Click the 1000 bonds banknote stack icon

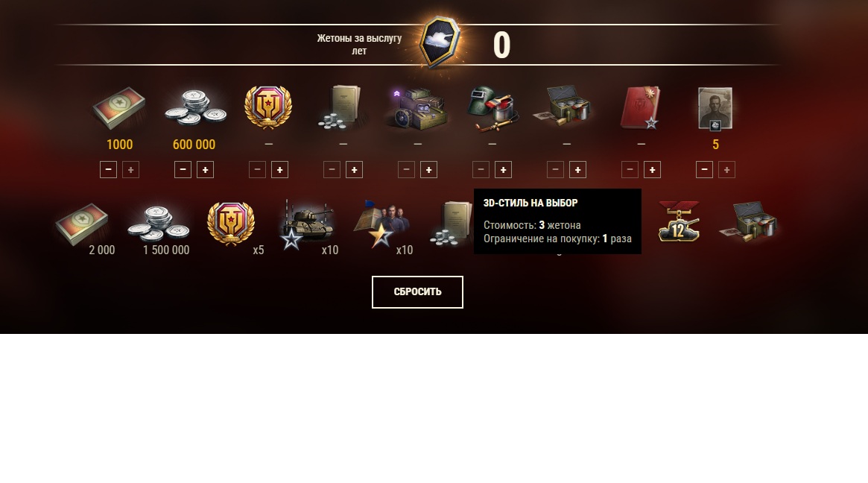pos(118,107)
